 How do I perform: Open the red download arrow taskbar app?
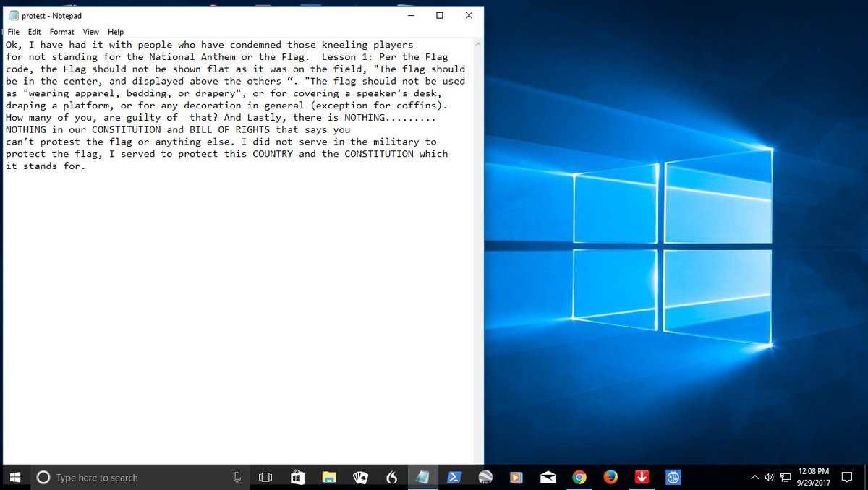coord(642,477)
